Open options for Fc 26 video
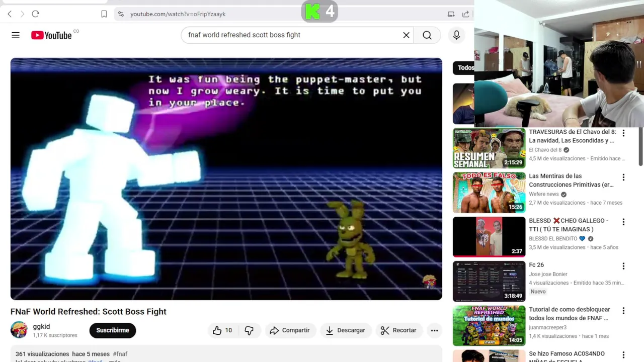644x362 pixels. point(623,266)
